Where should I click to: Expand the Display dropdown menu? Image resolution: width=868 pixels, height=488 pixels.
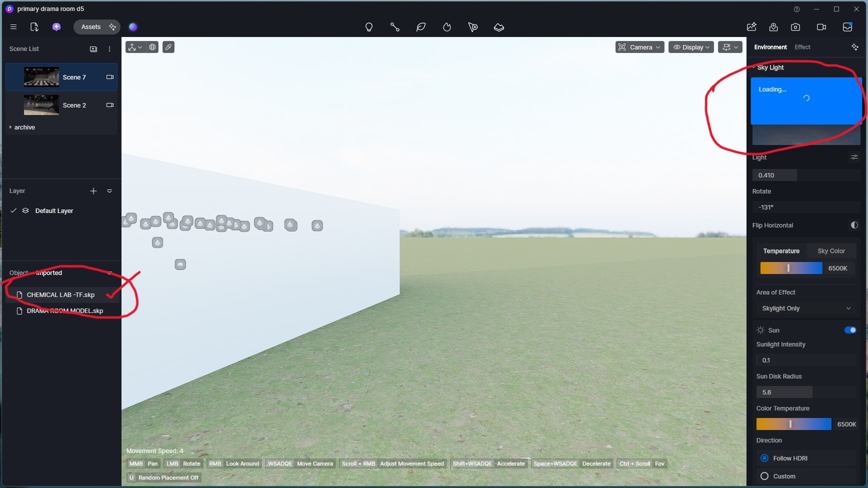[691, 47]
